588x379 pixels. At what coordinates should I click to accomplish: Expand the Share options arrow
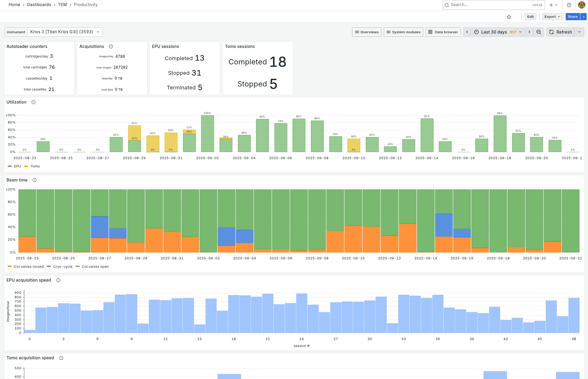584,17
